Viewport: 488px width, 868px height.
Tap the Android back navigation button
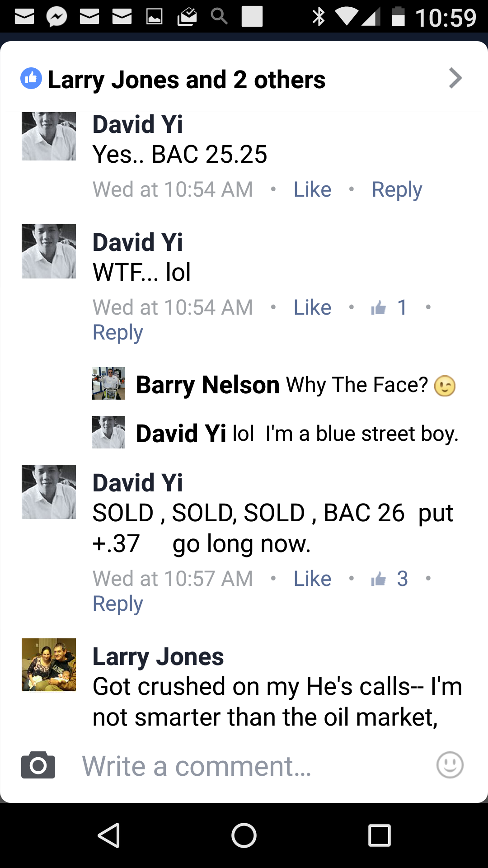[108, 835]
